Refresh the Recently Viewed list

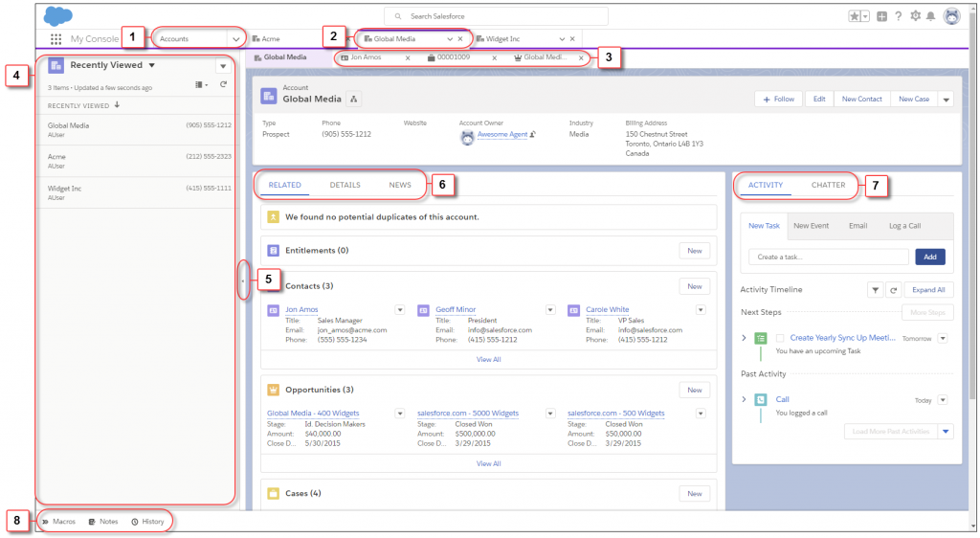coord(223,84)
